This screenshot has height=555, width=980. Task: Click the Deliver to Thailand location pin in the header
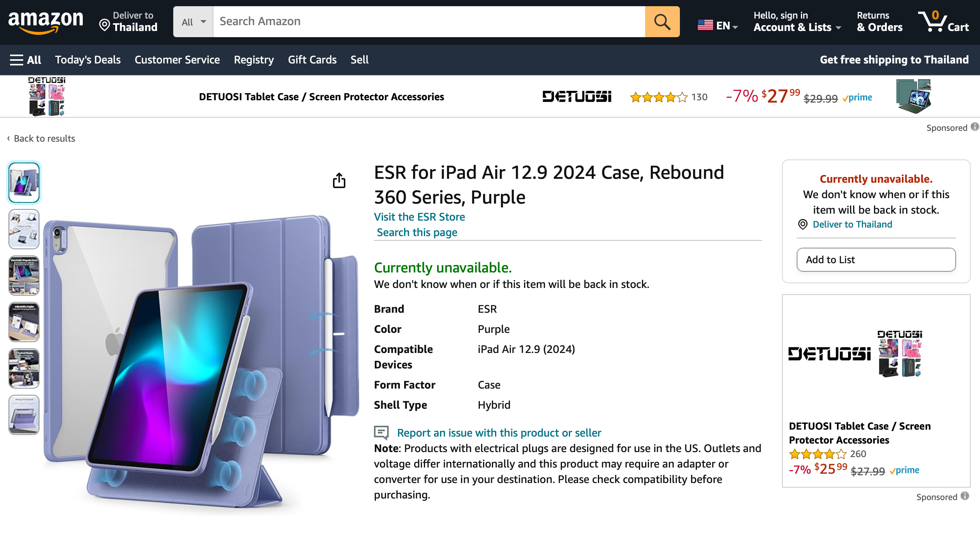(104, 26)
